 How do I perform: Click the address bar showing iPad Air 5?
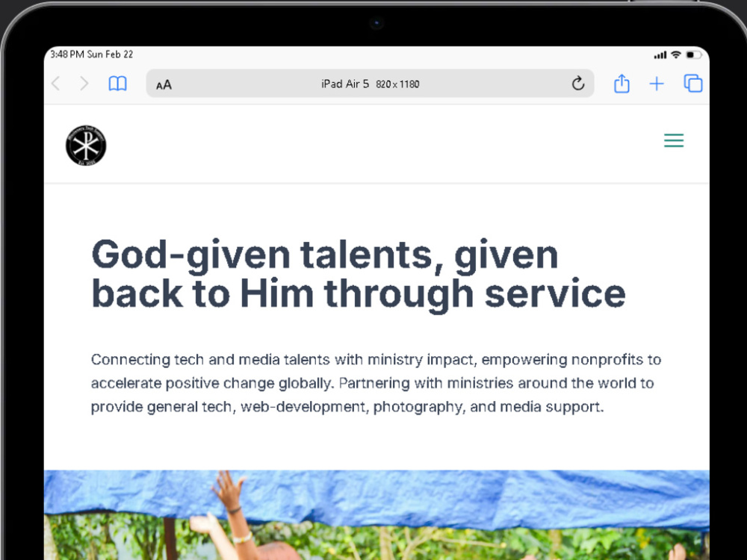[x=371, y=84]
